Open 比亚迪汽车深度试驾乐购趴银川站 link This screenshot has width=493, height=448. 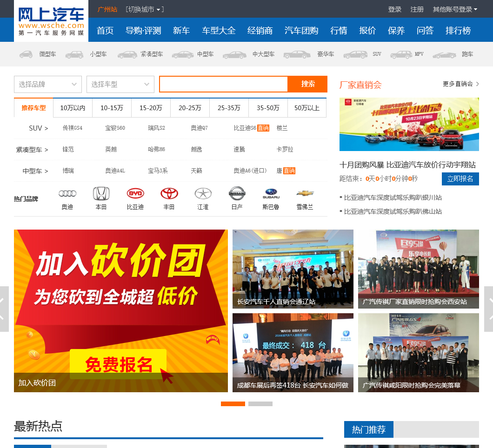393,198
